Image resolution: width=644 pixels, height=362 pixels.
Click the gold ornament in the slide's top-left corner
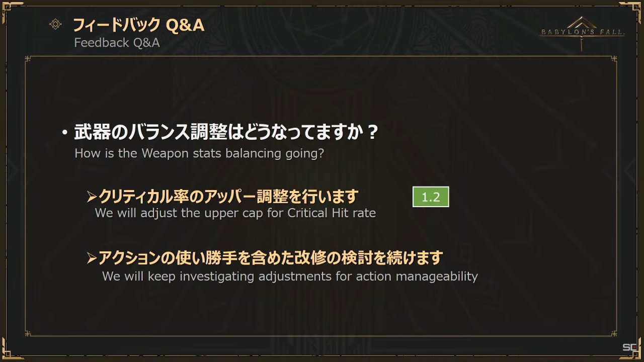click(11, 10)
